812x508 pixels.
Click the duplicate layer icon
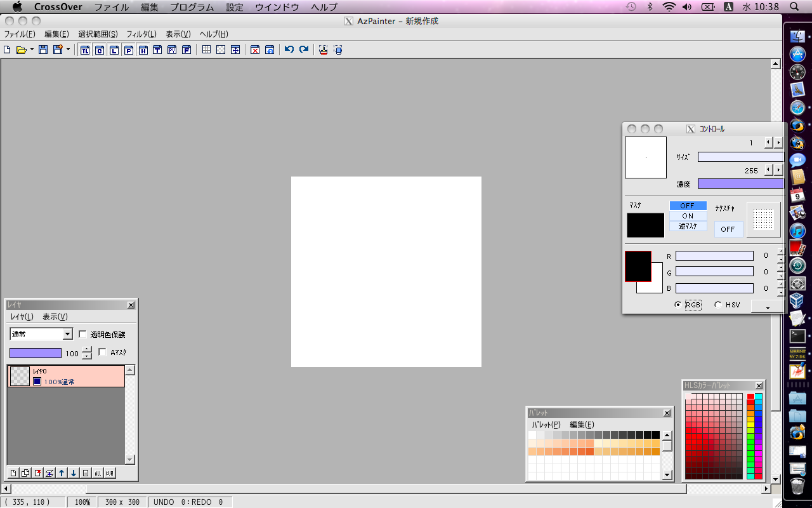point(25,472)
